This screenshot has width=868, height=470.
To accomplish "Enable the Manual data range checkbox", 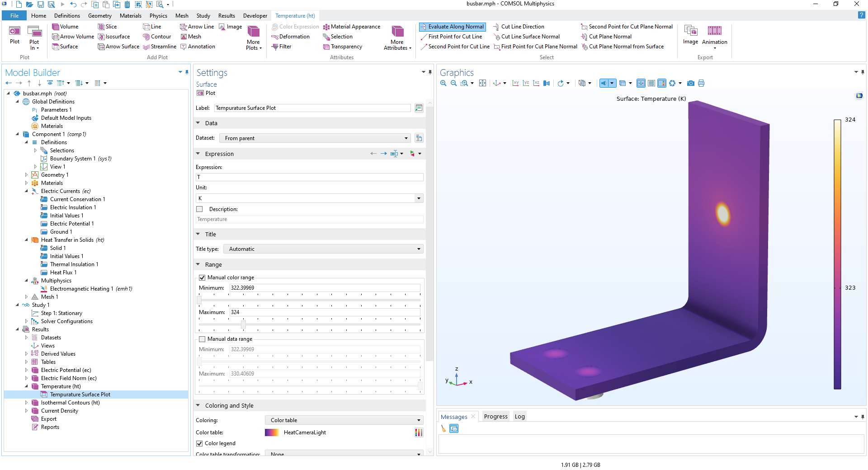I will [202, 339].
